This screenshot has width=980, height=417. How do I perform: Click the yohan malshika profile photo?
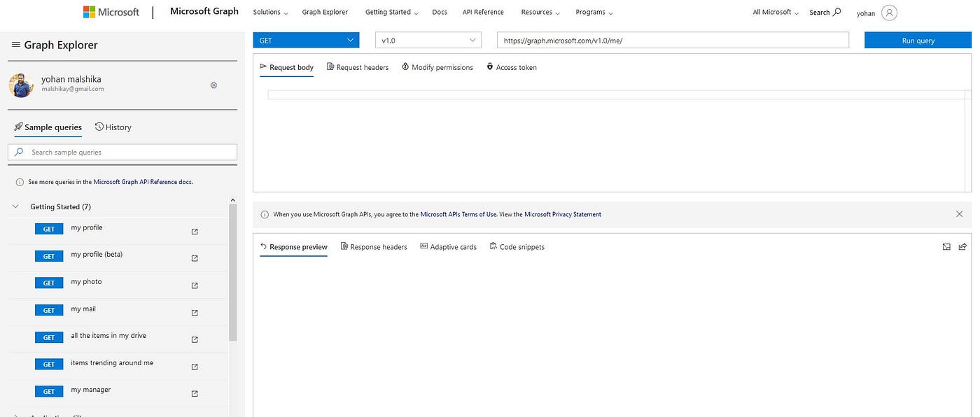(21, 85)
